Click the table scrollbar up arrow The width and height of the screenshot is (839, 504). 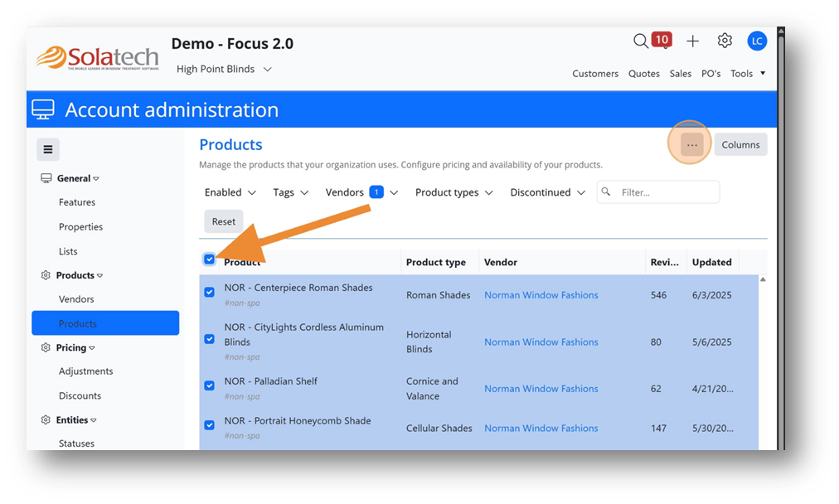click(763, 279)
